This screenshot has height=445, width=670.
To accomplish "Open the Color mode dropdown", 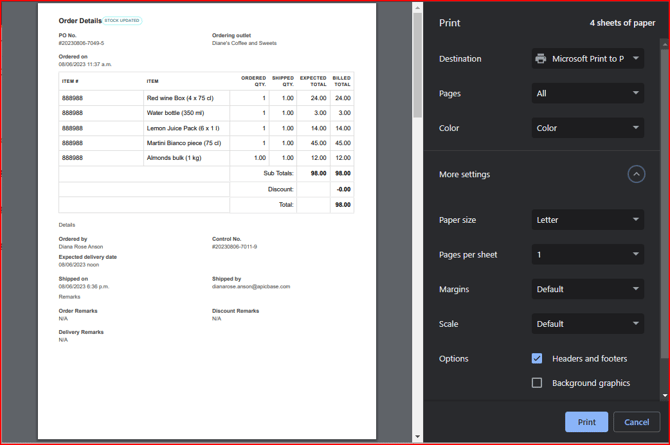I will coord(588,128).
